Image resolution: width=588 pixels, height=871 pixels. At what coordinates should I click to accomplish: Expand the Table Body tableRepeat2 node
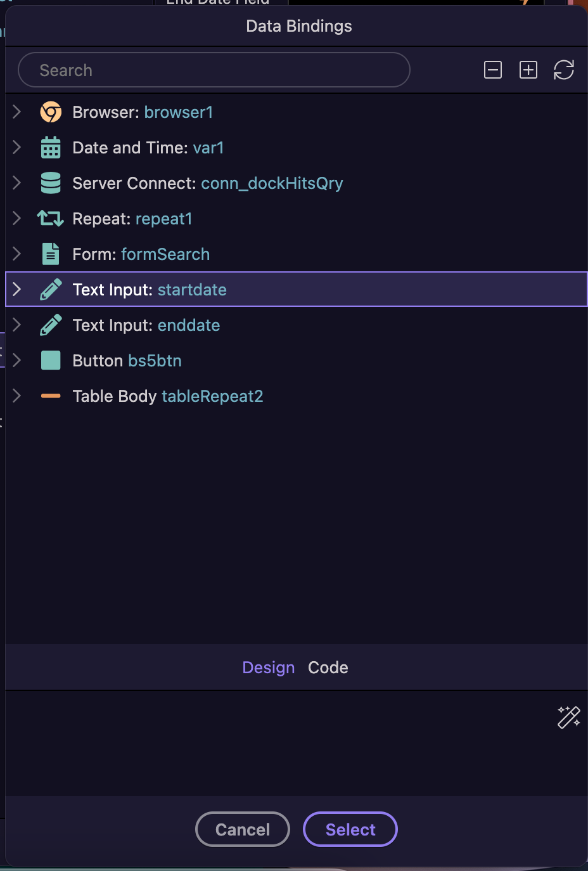coord(17,396)
